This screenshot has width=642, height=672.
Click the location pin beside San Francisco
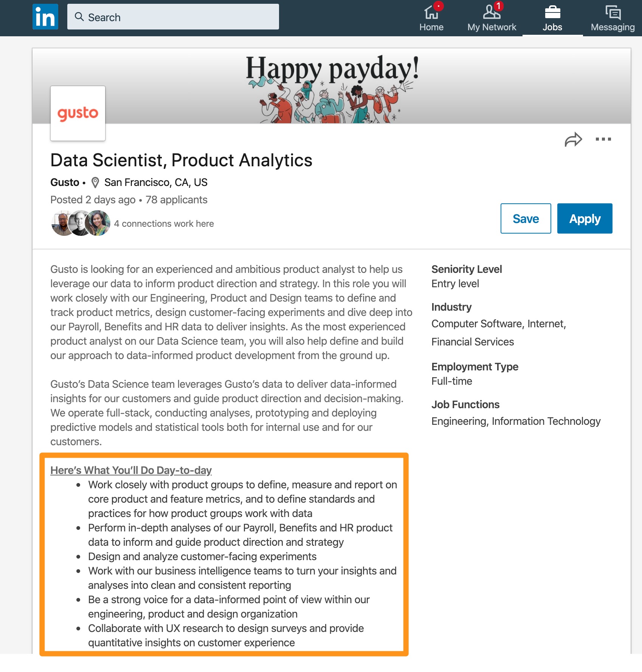tap(95, 182)
